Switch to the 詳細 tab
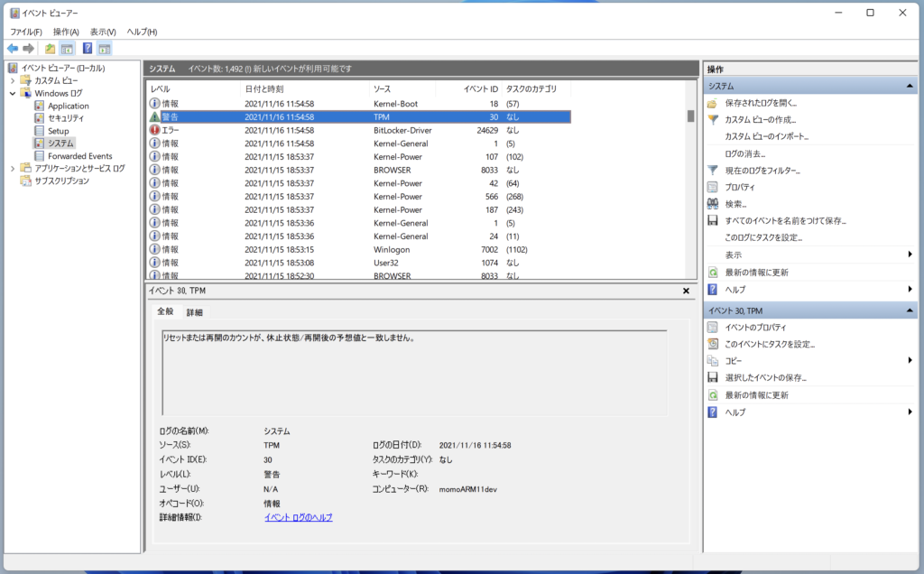Viewport: 924px width, 574px height. 195,312
